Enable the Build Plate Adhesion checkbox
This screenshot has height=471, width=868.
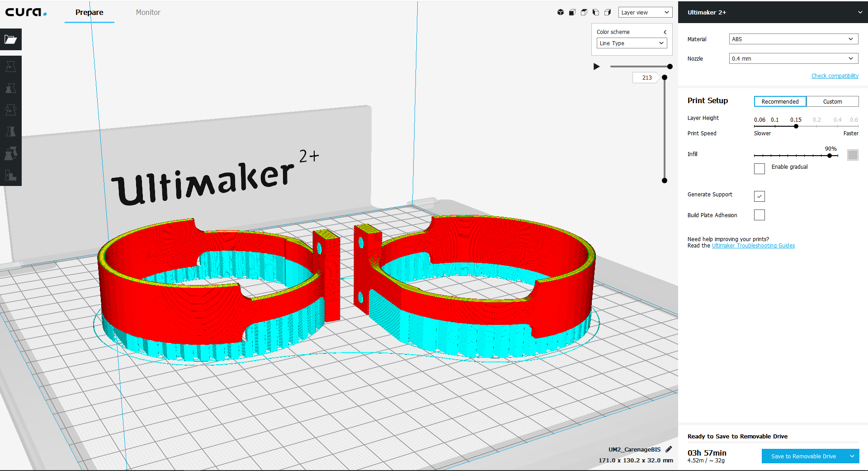759,215
